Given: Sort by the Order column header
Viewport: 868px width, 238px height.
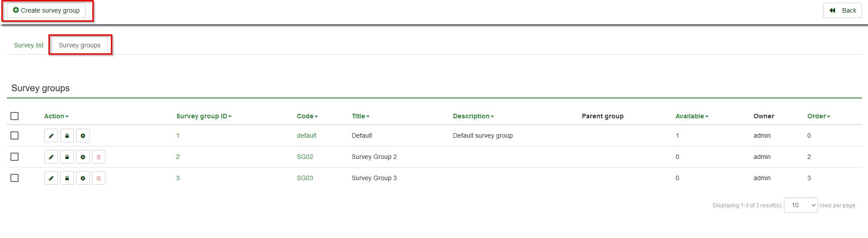Looking at the screenshot, I should point(819,116).
